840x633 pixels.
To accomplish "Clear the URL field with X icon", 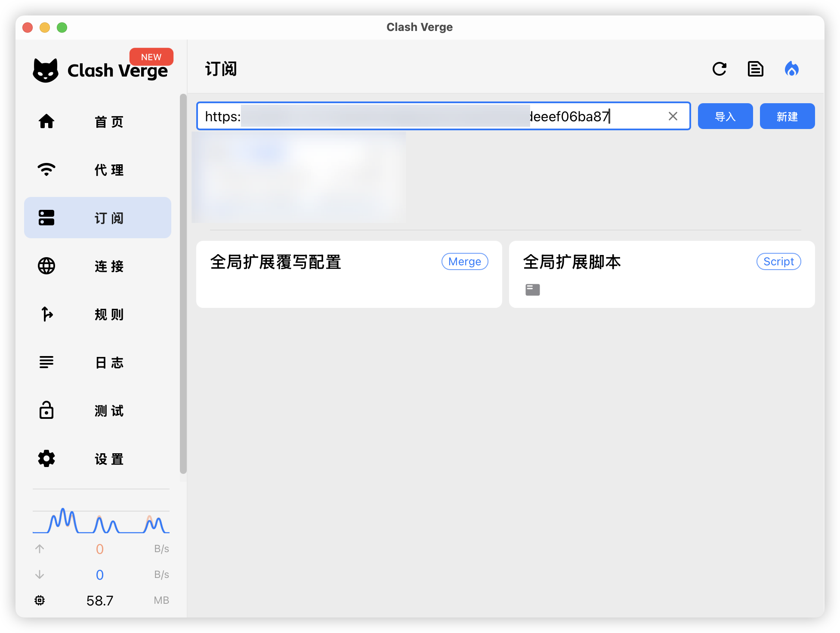I will pyautogui.click(x=673, y=116).
